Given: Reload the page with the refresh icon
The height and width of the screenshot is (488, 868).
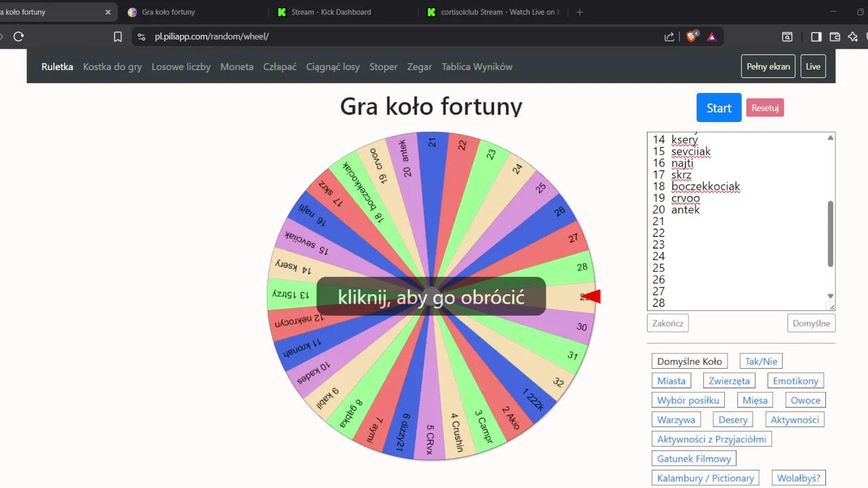Looking at the screenshot, I should click(18, 37).
